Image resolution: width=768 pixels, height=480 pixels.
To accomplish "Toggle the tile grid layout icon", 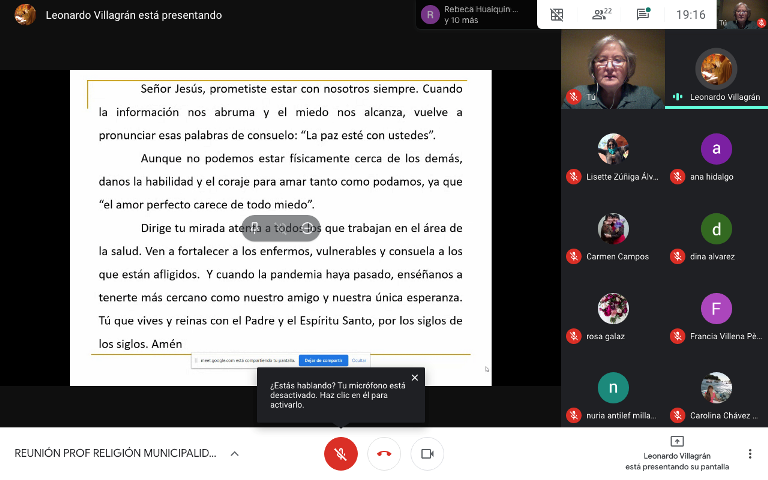I will [x=557, y=14].
